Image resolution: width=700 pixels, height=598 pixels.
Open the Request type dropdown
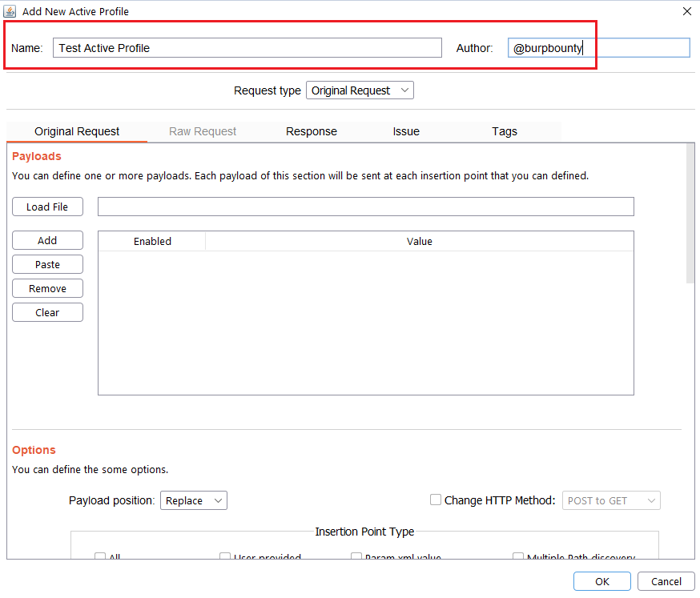[360, 90]
